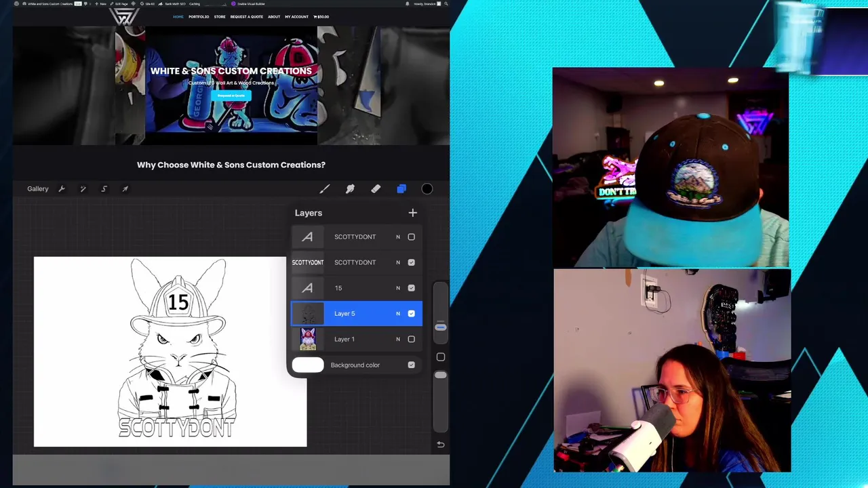Select the Layer 5 thumbnail
The image size is (868, 488).
point(308,314)
